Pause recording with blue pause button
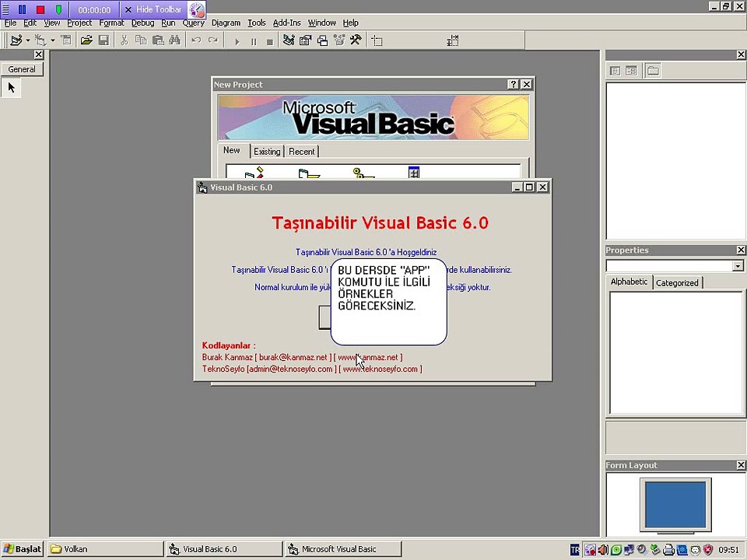The width and height of the screenshot is (747, 560). pyautogui.click(x=22, y=9)
